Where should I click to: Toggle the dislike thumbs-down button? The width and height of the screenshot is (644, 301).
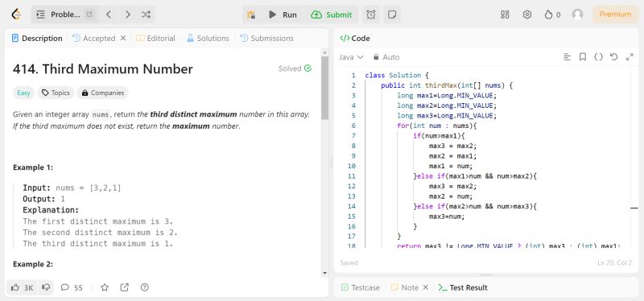click(46, 287)
